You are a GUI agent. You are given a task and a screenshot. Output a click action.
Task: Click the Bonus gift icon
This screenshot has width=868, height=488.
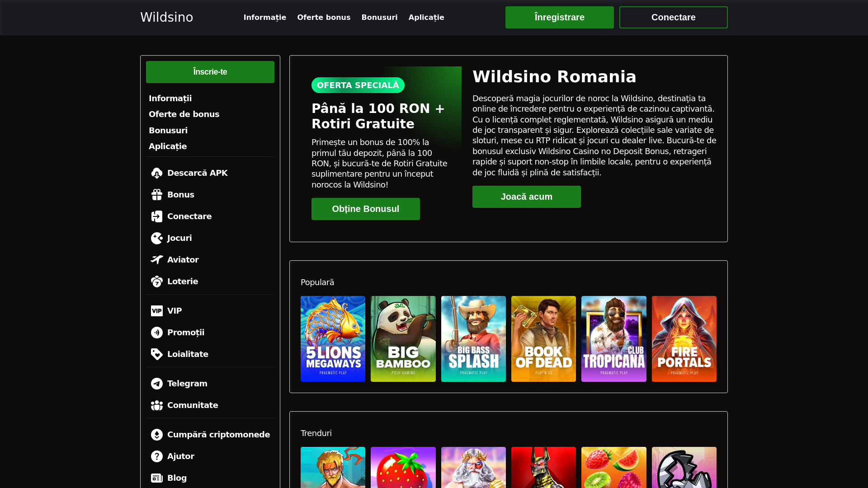tap(157, 195)
